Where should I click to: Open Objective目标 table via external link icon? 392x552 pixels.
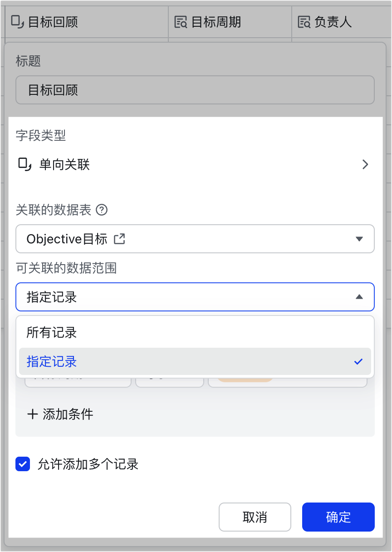(x=119, y=239)
